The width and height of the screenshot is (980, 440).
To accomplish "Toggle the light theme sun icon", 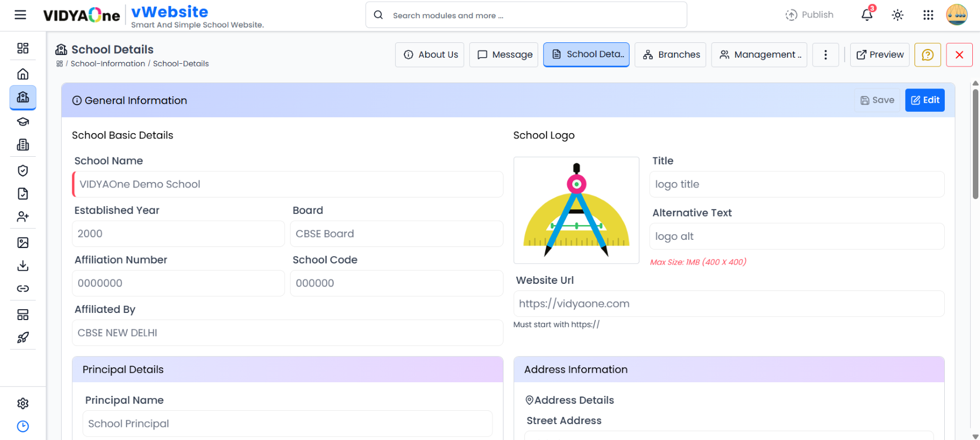I will pos(897,15).
